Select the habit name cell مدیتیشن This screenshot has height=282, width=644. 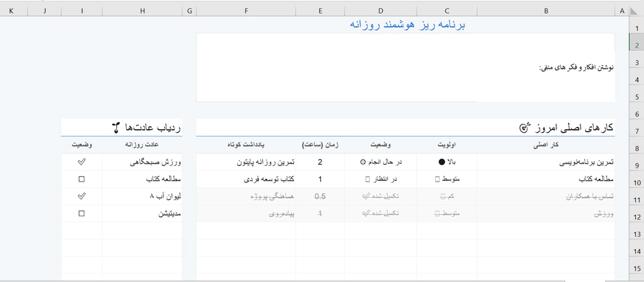[x=142, y=214]
